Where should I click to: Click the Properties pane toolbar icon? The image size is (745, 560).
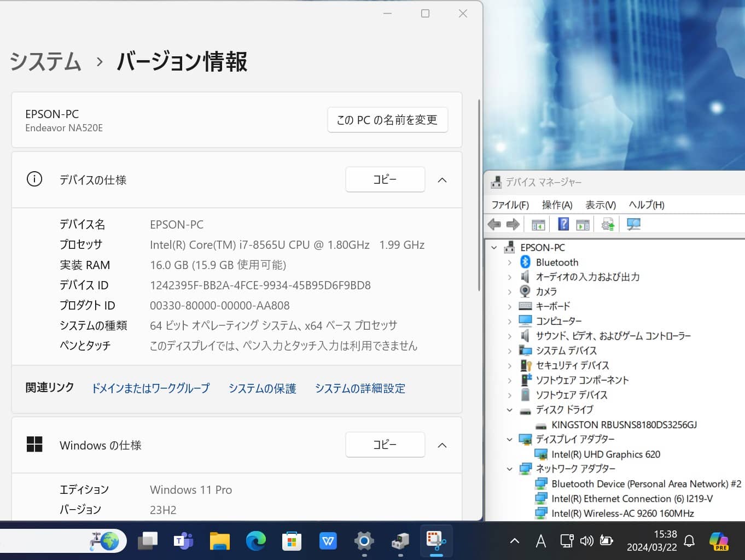point(583,224)
